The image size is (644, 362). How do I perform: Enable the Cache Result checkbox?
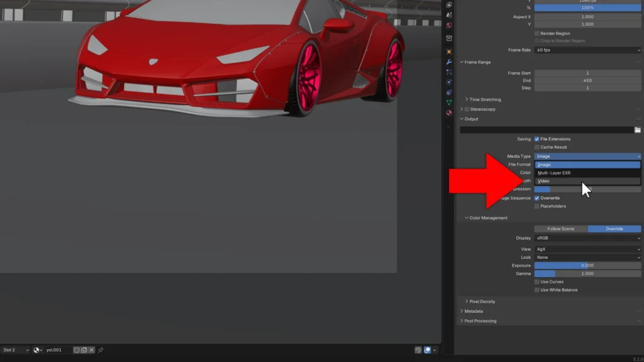[537, 147]
